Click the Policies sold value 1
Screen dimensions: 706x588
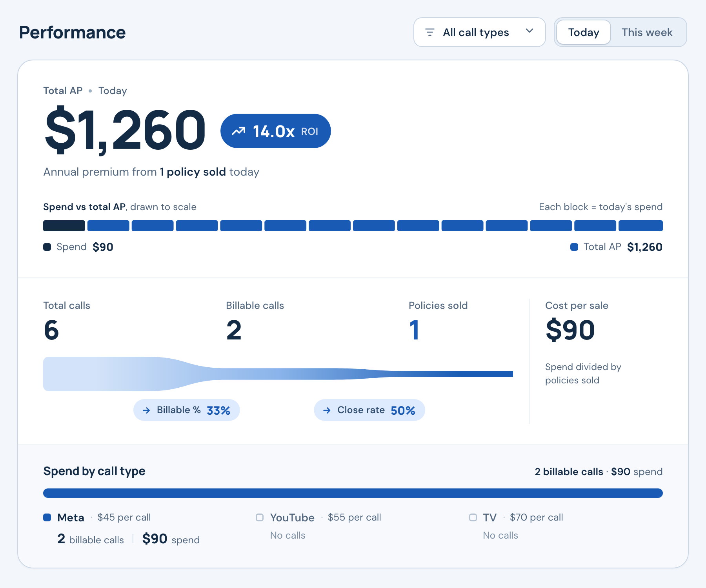(415, 330)
